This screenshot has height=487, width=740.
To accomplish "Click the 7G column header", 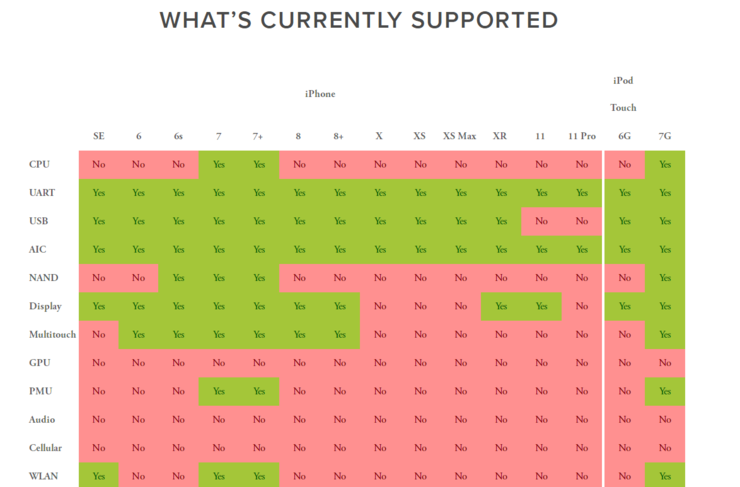I will (665, 136).
